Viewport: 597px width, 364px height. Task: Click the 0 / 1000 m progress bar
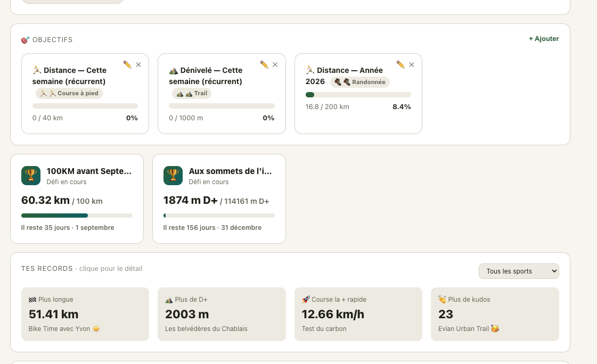click(x=222, y=106)
